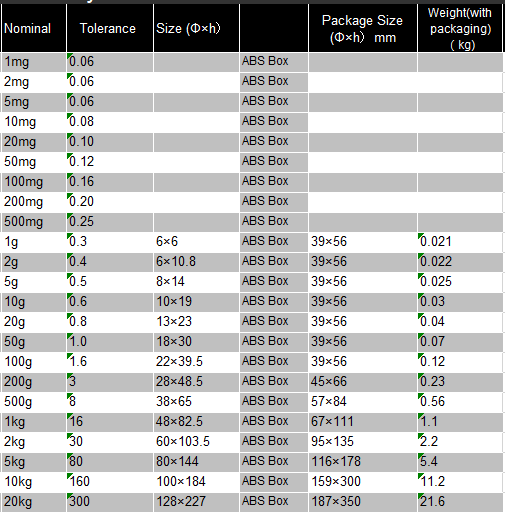Select the Nominal column header
The width and height of the screenshot is (505, 512).
34,28
